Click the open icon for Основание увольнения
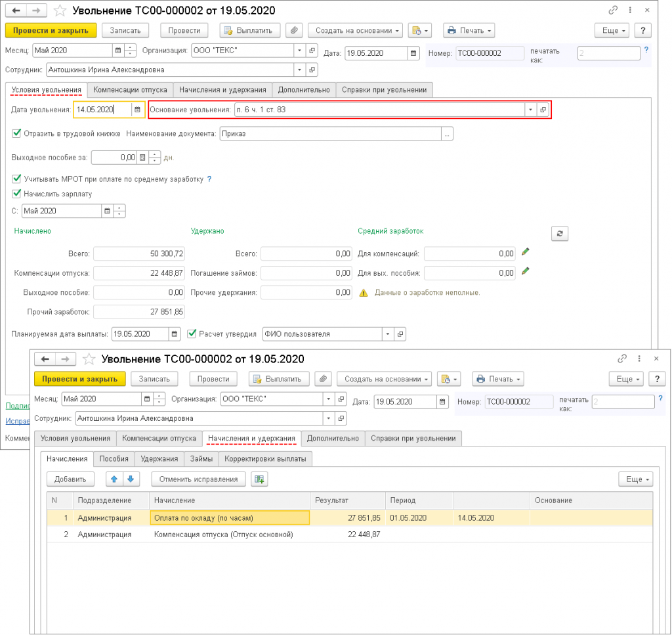The height and width of the screenshot is (635, 672). pyautogui.click(x=543, y=110)
